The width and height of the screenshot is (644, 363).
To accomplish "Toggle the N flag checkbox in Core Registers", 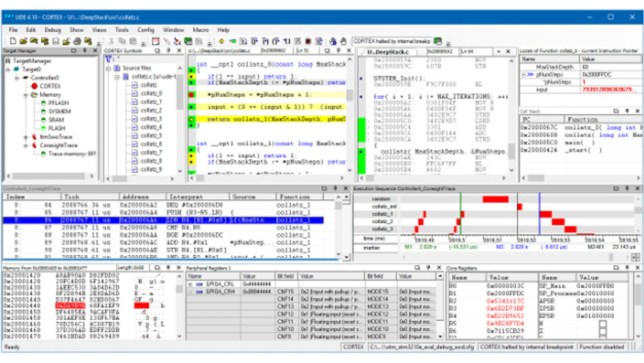I will (602, 323).
